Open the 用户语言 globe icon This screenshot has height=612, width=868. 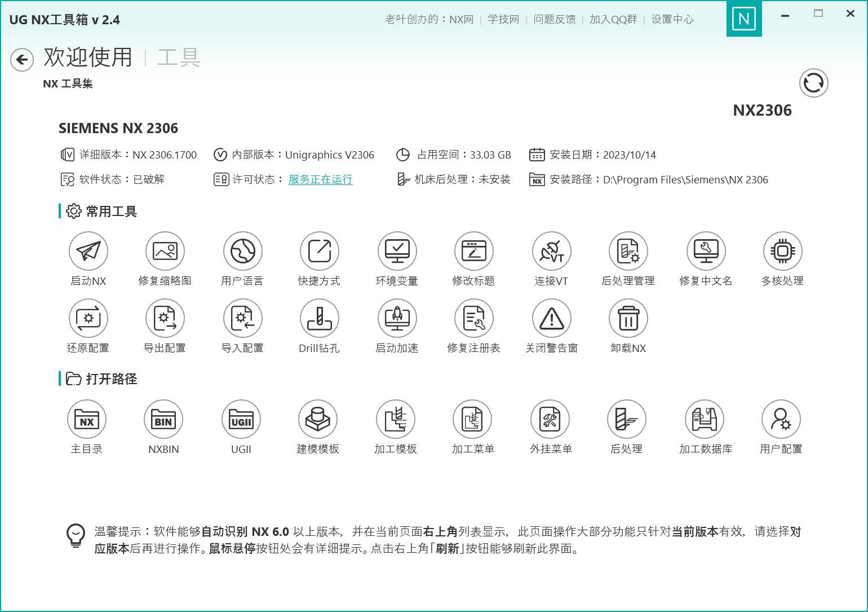tap(242, 251)
